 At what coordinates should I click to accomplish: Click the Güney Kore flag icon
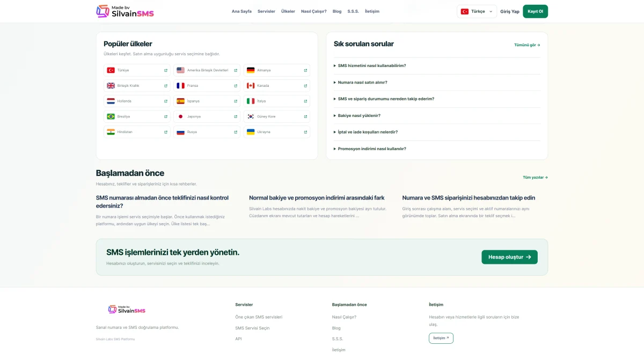[x=251, y=116]
